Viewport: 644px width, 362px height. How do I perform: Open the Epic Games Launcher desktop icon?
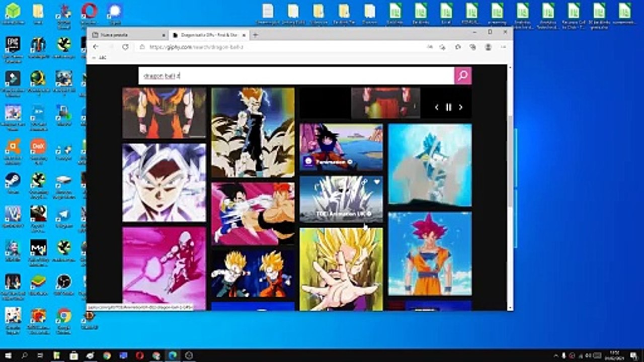(x=13, y=48)
